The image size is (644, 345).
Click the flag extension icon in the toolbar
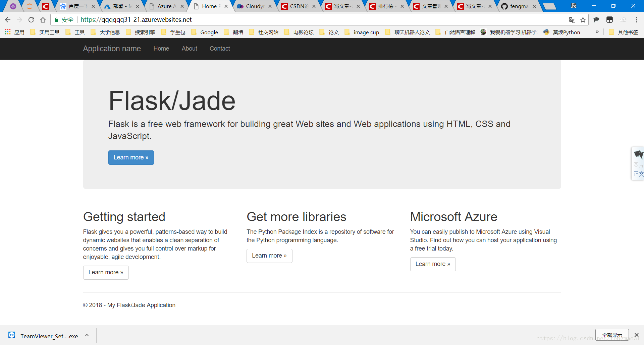click(x=596, y=20)
